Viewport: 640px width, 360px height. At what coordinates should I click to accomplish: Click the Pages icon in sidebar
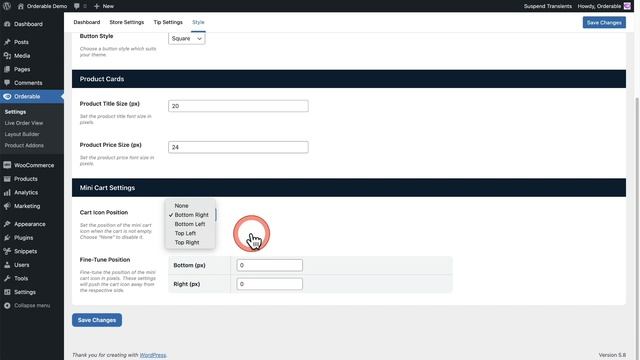click(7, 69)
